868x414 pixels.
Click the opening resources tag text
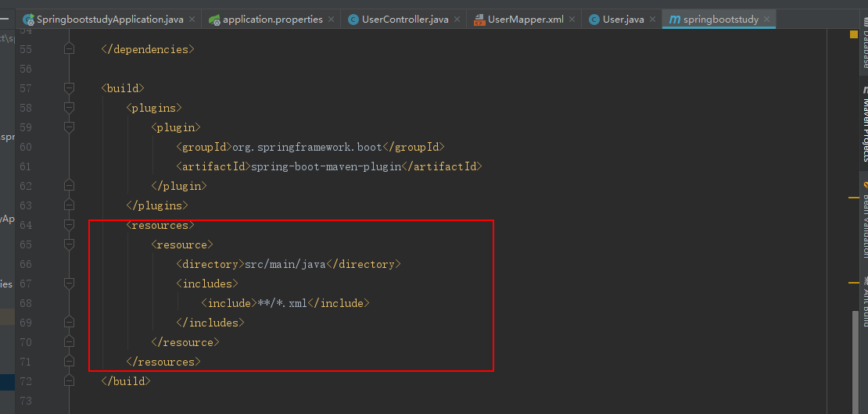(160, 225)
